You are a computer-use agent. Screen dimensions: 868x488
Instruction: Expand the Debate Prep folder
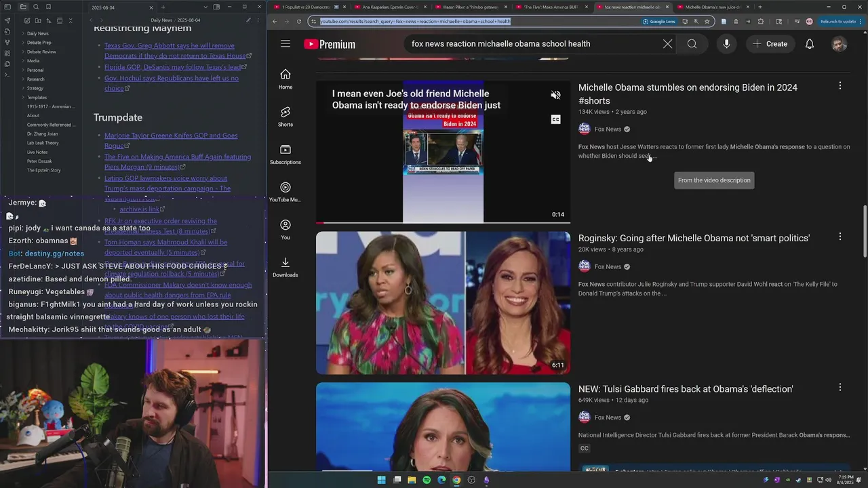point(39,43)
